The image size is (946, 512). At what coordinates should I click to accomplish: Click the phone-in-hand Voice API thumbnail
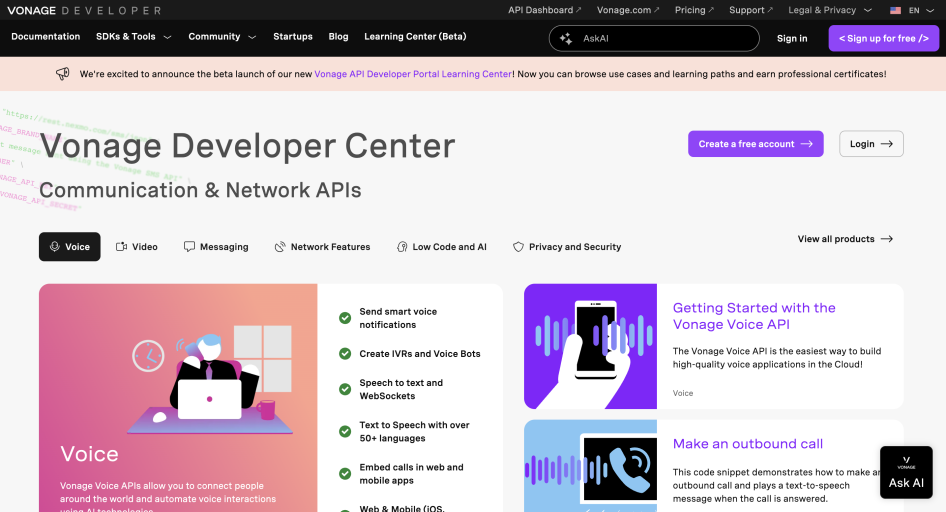tap(590, 346)
